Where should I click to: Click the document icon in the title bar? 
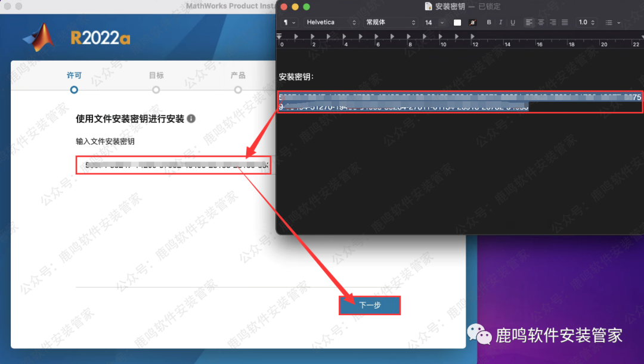(428, 7)
